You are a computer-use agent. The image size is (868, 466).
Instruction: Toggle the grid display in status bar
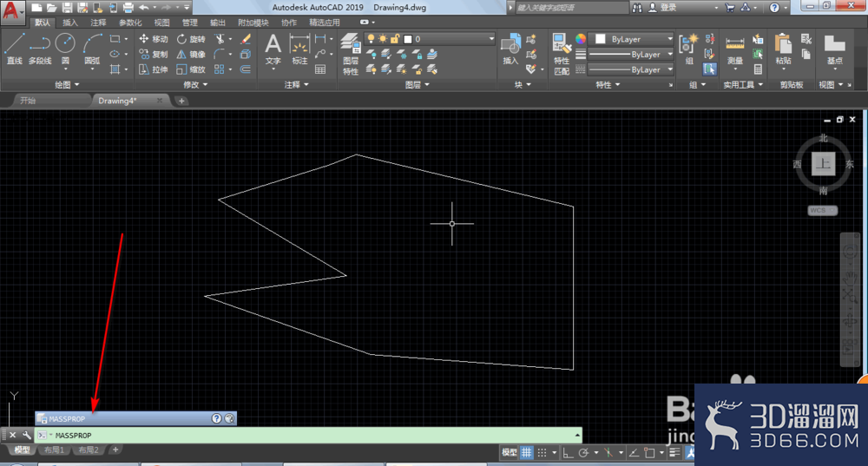click(527, 453)
